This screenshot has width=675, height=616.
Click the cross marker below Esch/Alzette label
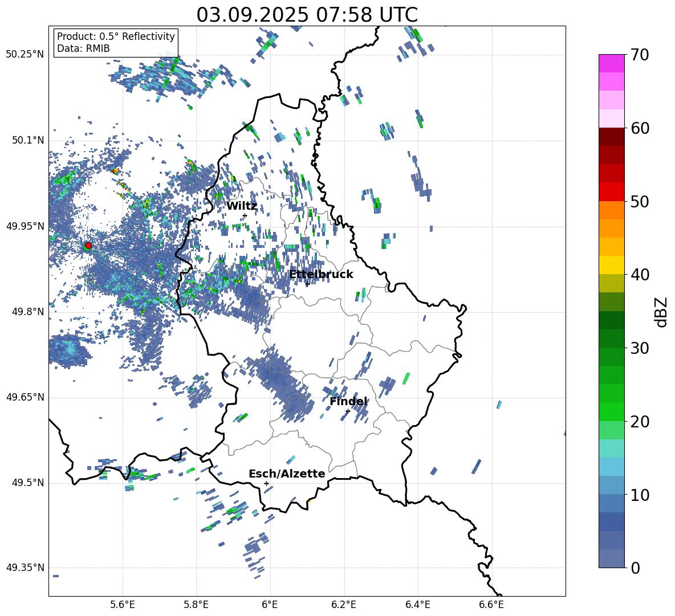tap(266, 483)
